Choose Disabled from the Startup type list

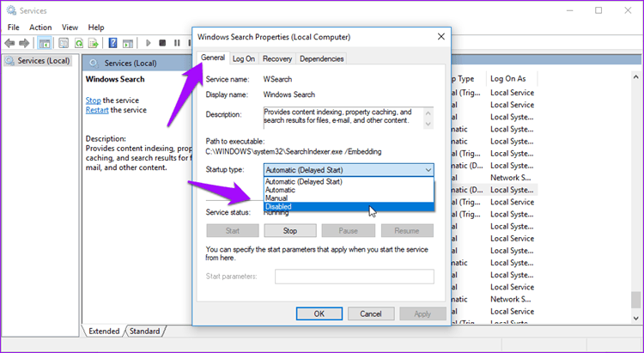(349, 207)
